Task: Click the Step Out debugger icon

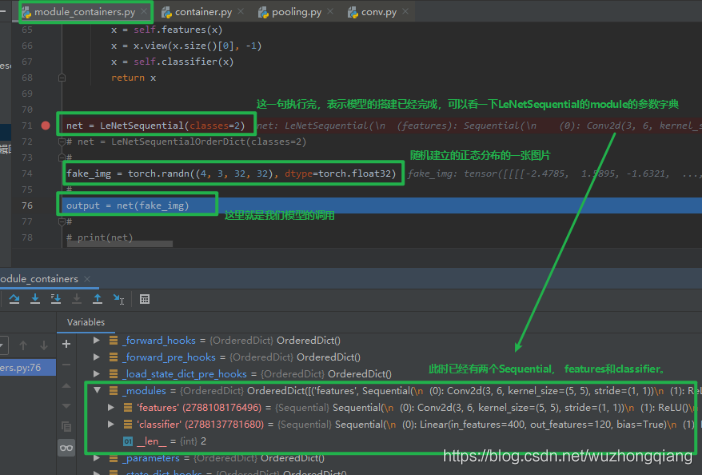Action: [x=98, y=299]
